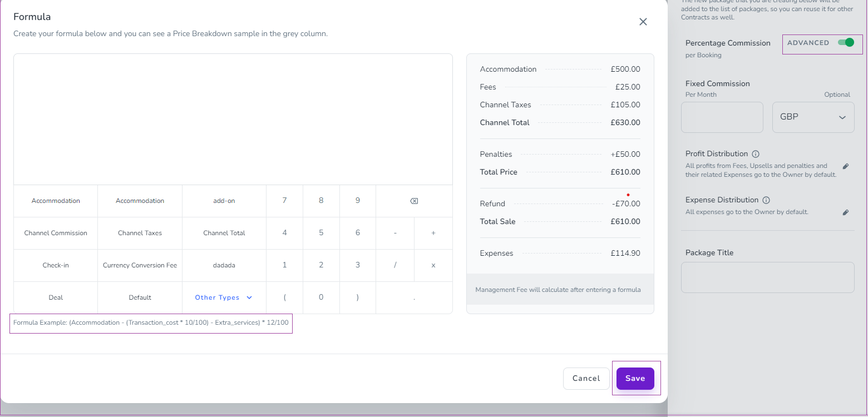This screenshot has width=868, height=417.
Task: Click the backspace delete icon in keypad
Action: [x=414, y=201]
